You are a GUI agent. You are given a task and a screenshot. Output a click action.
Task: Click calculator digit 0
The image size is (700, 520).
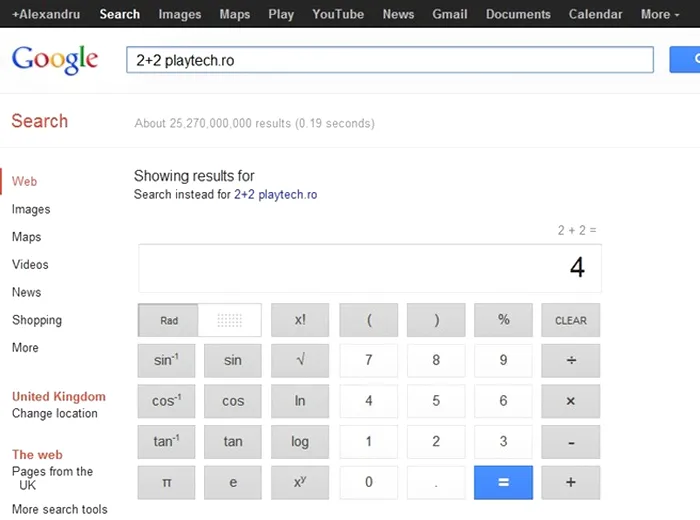[369, 482]
